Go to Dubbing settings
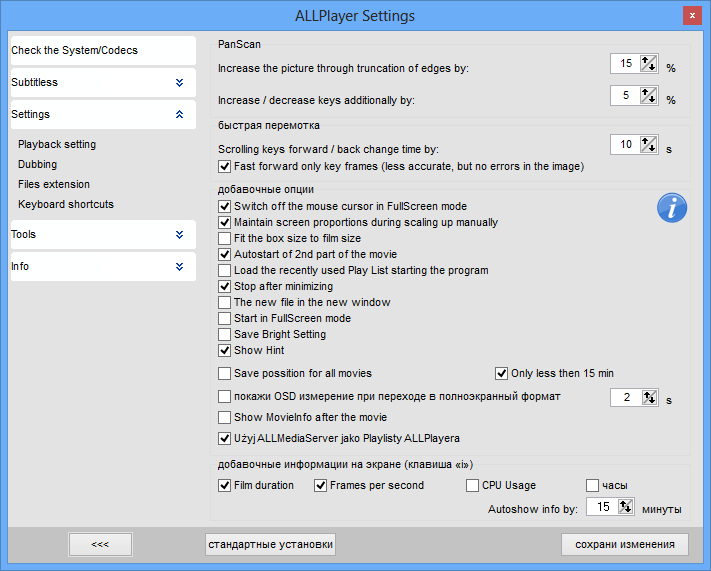Image resolution: width=711 pixels, height=571 pixels. pyautogui.click(x=38, y=164)
